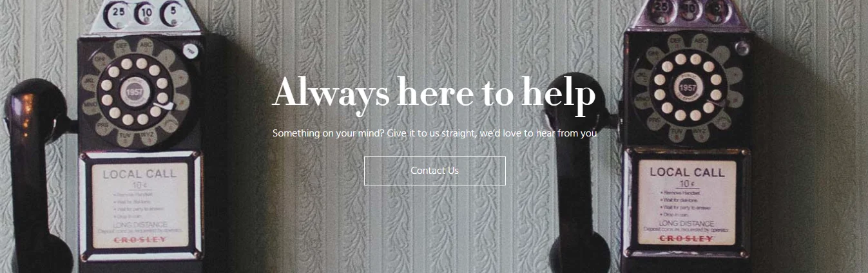The image size is (868, 273).
Task: Click the 1957 dial center on right phone
Action: click(x=687, y=86)
